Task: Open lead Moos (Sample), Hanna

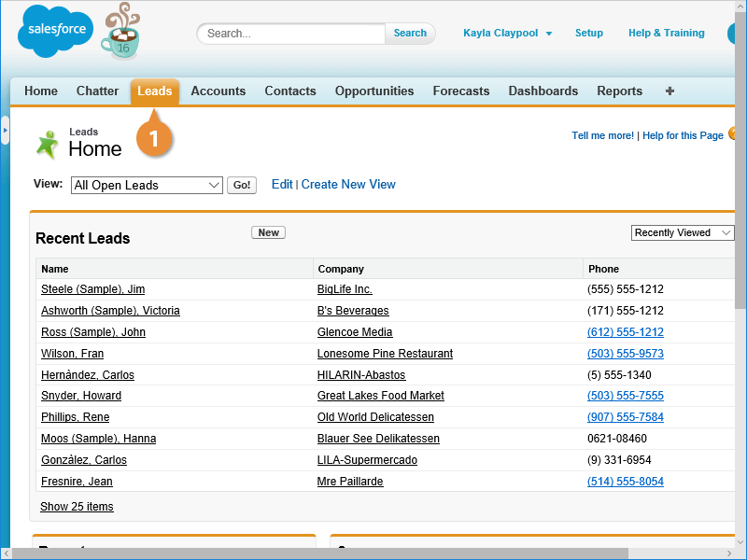Action: tap(99, 439)
